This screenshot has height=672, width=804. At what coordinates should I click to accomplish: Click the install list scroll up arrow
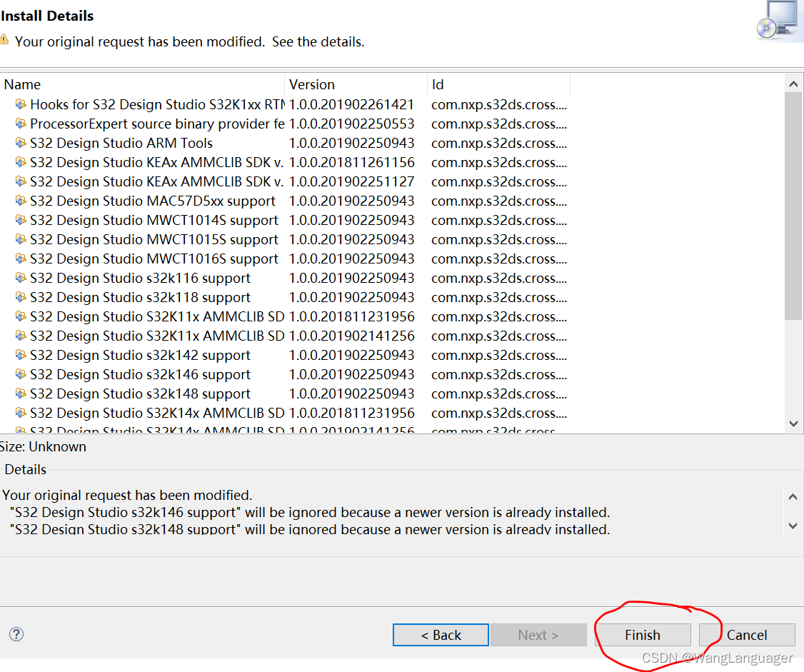[793, 84]
